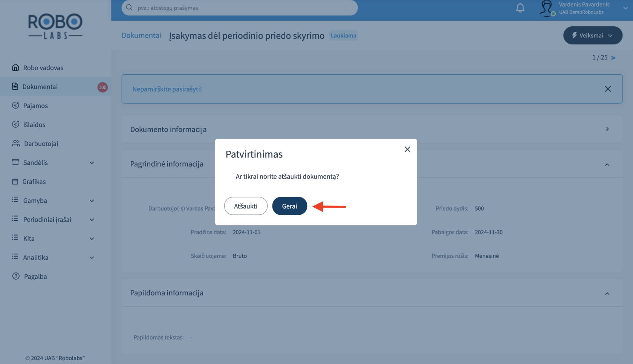Open the Dokumentai breadcrumb link
This screenshot has width=633, height=364.
click(x=141, y=35)
